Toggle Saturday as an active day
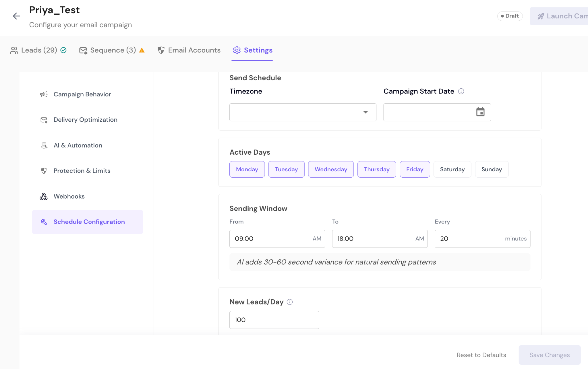This screenshot has height=369, width=588. click(x=452, y=169)
